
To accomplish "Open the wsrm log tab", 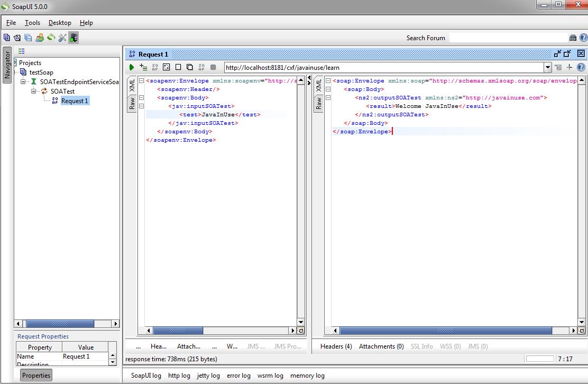I will (x=270, y=376).
